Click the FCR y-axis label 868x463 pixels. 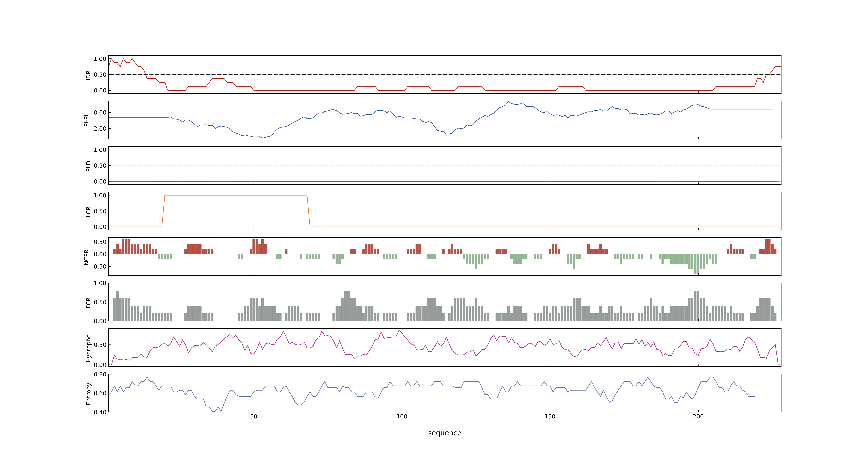[x=88, y=302]
